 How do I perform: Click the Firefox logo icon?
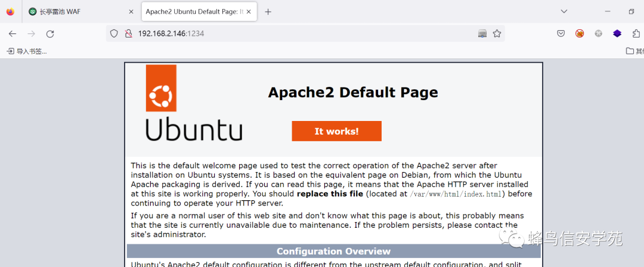point(10,11)
